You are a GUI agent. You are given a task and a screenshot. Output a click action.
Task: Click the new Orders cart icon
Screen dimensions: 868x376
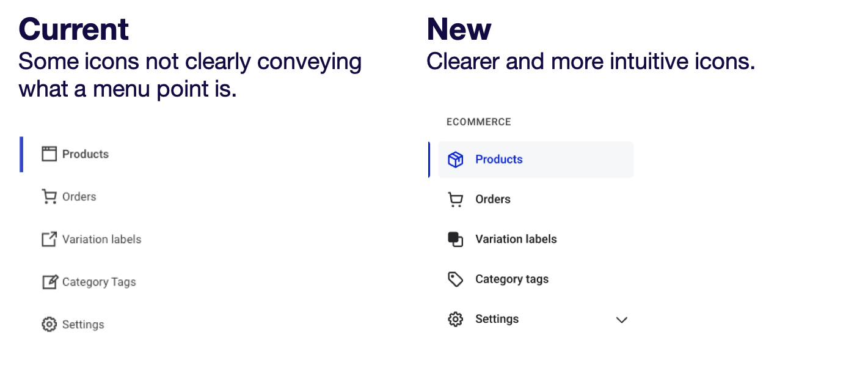tap(456, 199)
